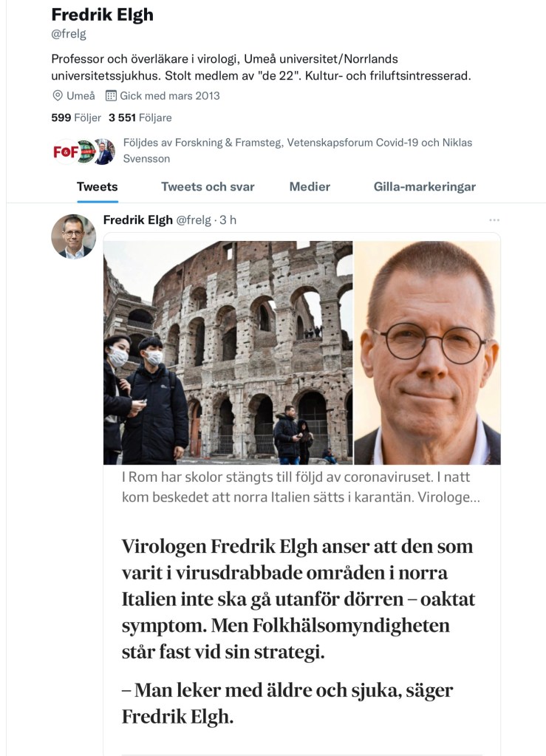
Task: Open the tweet's three-dot more options menu
Action: pyautogui.click(x=494, y=220)
